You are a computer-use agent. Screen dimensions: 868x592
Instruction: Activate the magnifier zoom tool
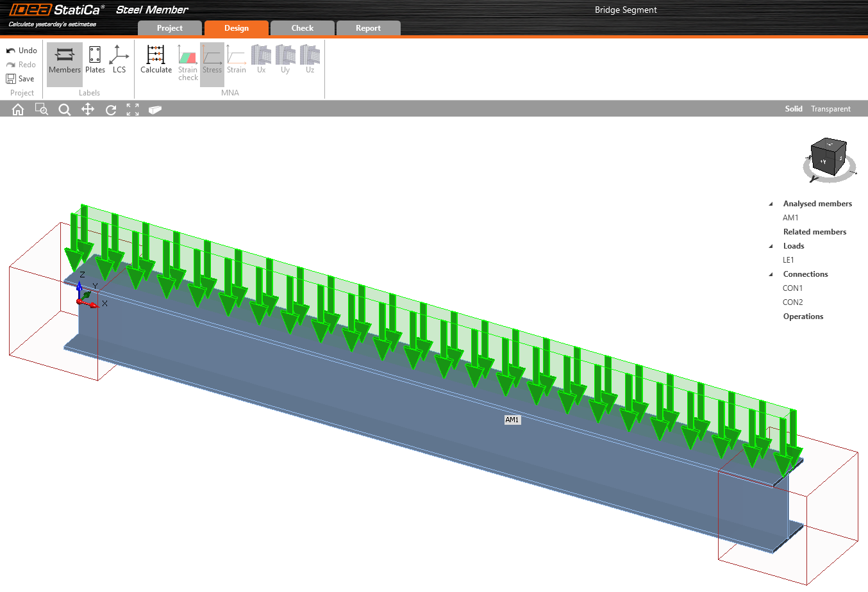[x=65, y=110]
